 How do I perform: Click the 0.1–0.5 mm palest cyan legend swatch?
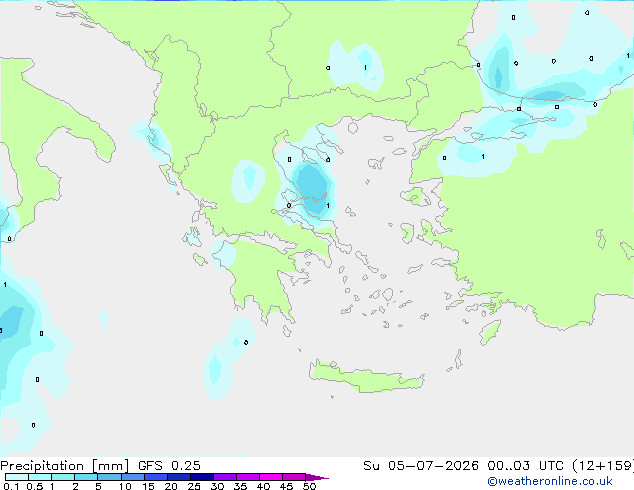click(x=17, y=477)
